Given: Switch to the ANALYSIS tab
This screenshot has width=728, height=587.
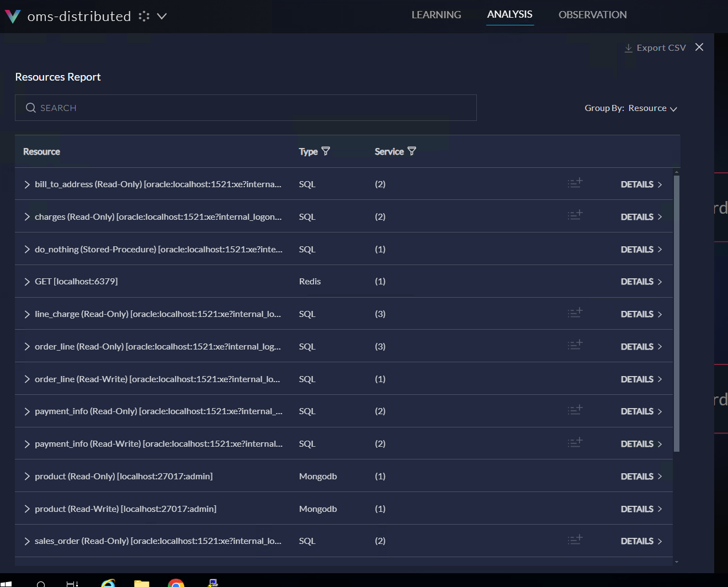Looking at the screenshot, I should click(x=510, y=14).
